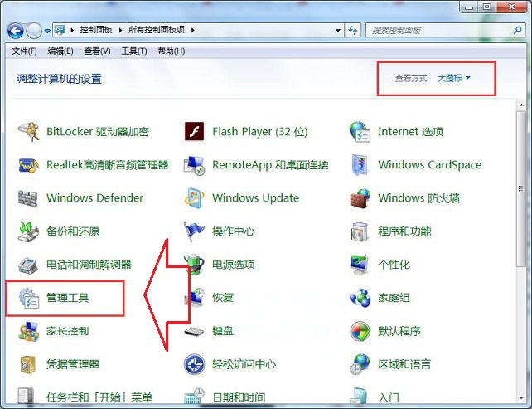Image resolution: width=532 pixels, height=409 pixels.
Task: Click the 日期和时间 calendar icon
Action: pyautogui.click(x=194, y=396)
